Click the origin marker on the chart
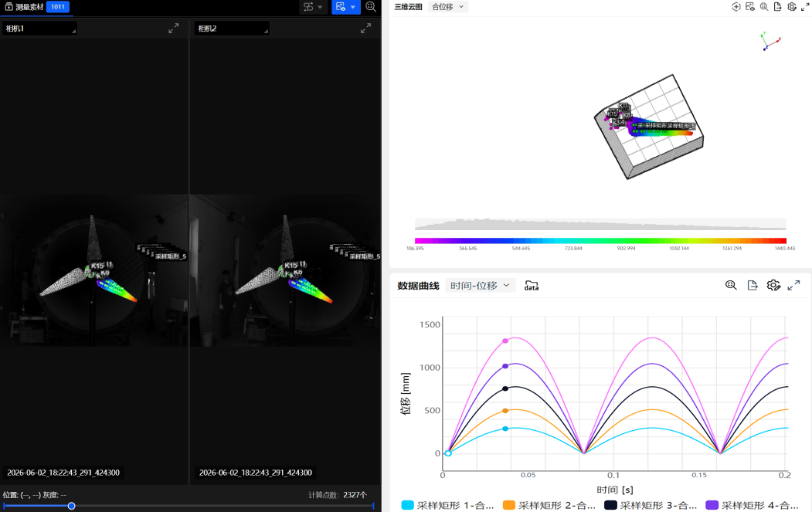Image resolution: width=812 pixels, height=512 pixels. (448, 453)
